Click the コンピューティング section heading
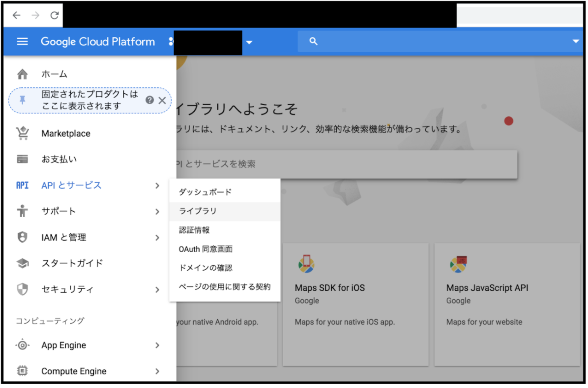The image size is (588, 388). click(x=50, y=321)
